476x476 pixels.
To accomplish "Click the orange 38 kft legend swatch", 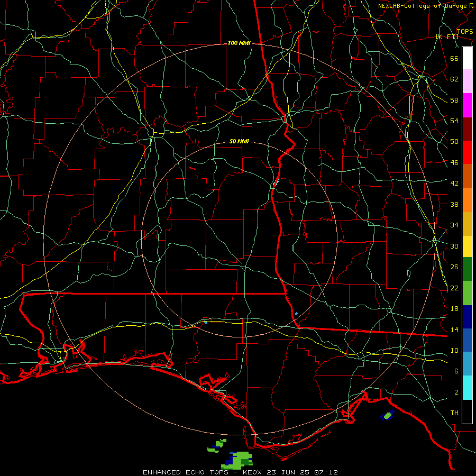I will [467, 200].
